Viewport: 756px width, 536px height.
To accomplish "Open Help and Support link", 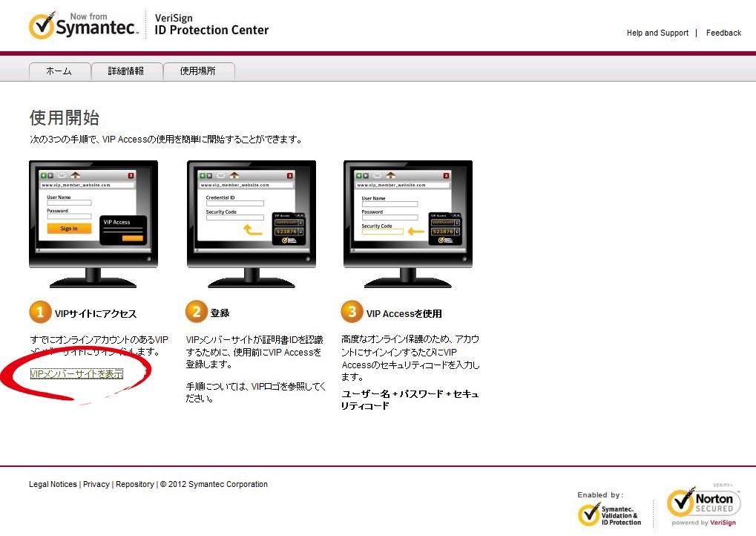I will pyautogui.click(x=657, y=33).
